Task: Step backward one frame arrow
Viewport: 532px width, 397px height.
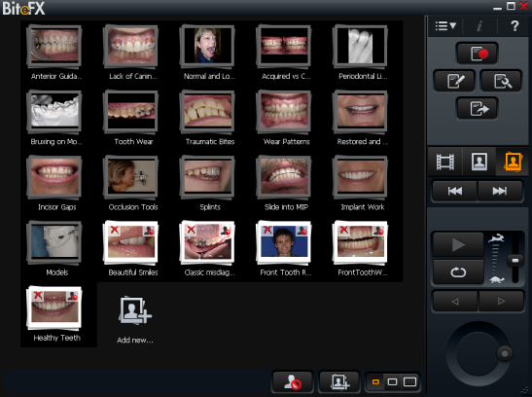Action: point(455,301)
